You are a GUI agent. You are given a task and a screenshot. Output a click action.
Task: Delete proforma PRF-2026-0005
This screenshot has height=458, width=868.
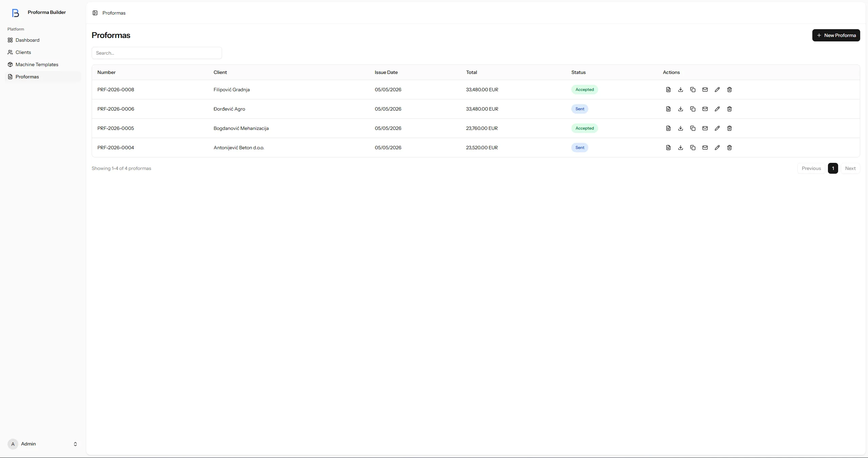729,128
